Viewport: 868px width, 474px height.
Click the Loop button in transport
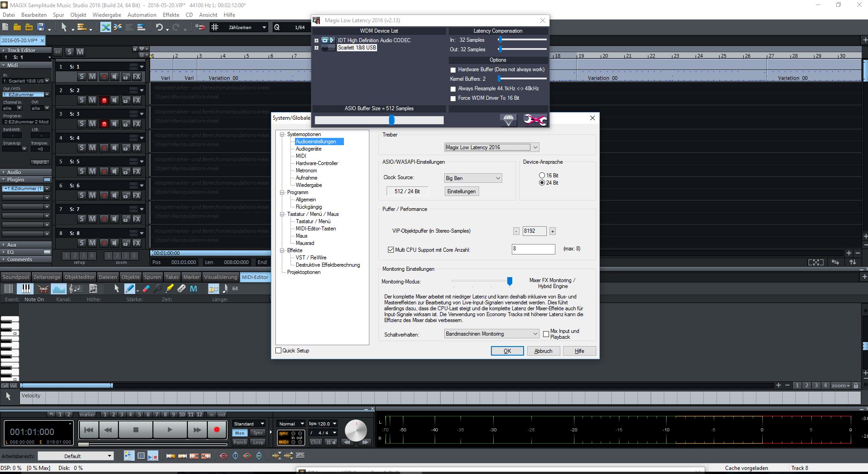[x=258, y=442]
